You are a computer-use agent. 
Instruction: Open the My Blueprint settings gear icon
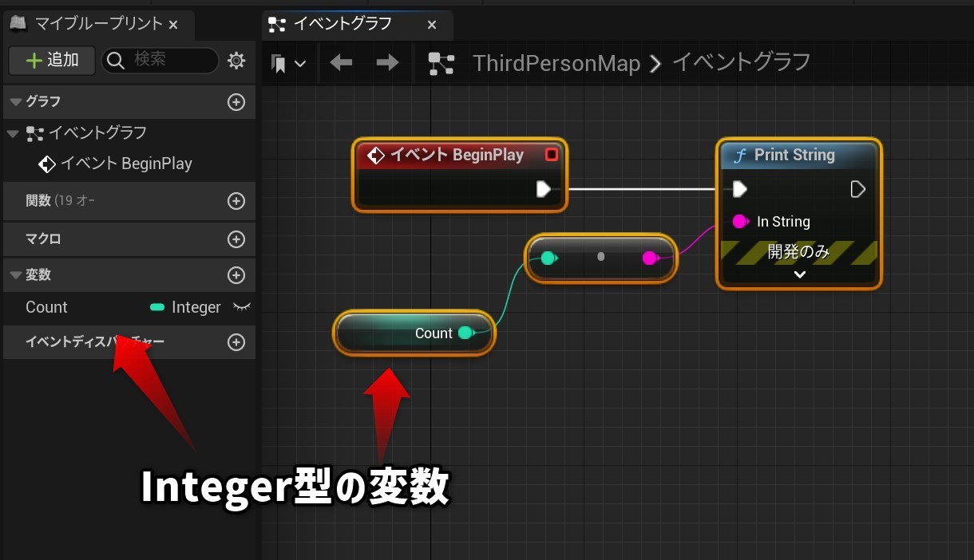click(236, 60)
